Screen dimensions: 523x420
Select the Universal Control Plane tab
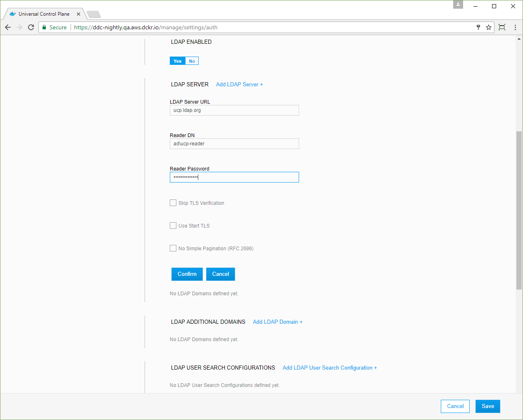44,14
